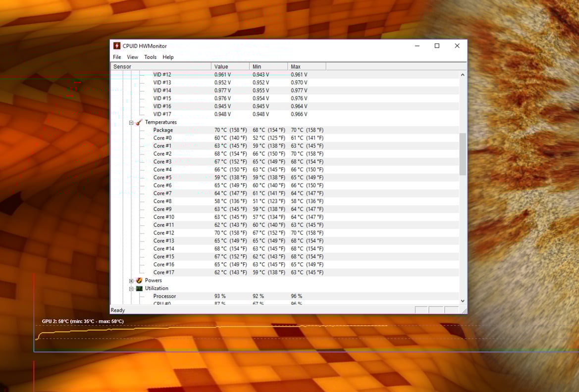Select the VID #14 row label

pos(162,91)
